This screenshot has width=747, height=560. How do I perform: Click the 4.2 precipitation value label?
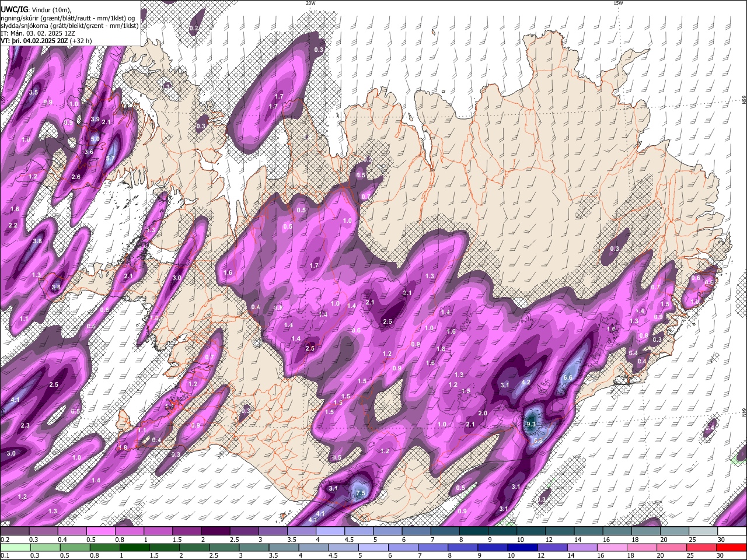526,383
